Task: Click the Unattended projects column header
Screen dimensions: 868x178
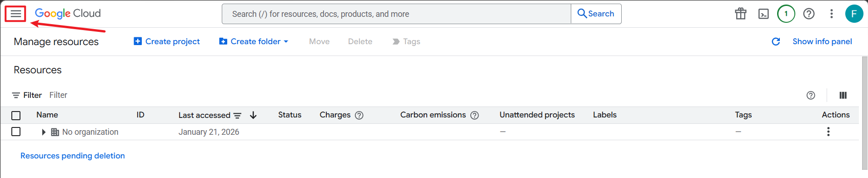Action: click(x=537, y=115)
